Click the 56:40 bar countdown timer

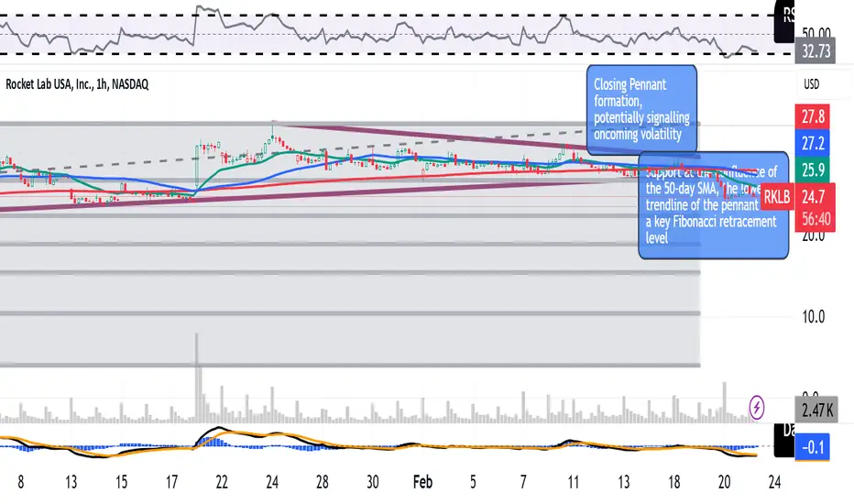point(816,220)
